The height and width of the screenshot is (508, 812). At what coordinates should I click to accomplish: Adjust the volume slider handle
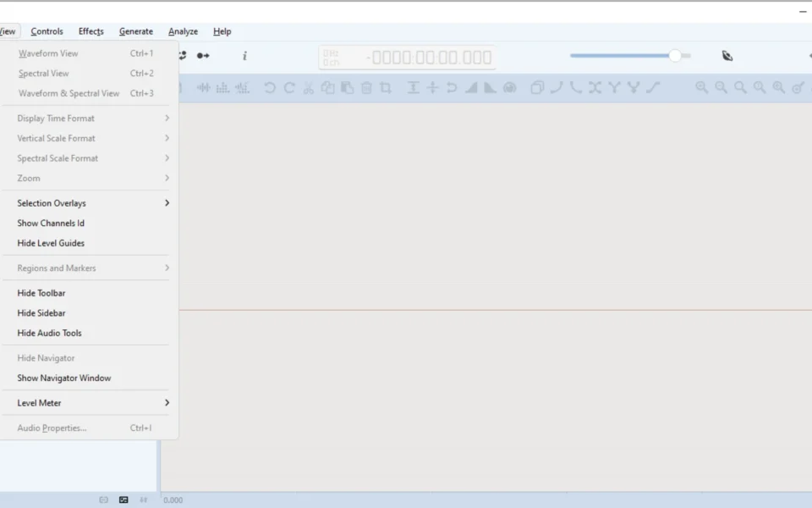tap(675, 56)
